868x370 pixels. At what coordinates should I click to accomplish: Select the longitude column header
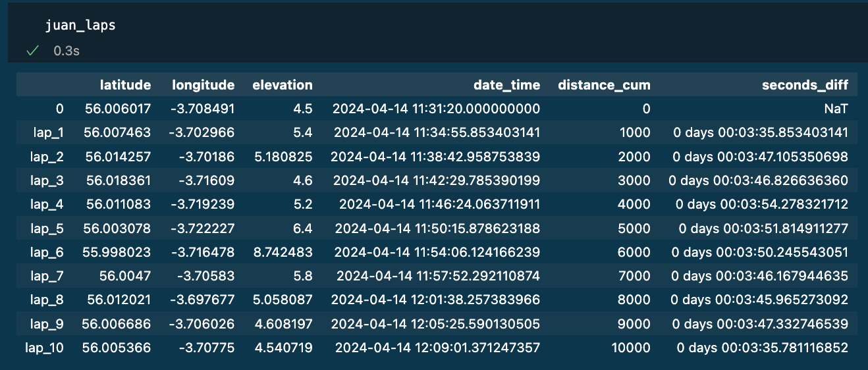tap(203, 85)
